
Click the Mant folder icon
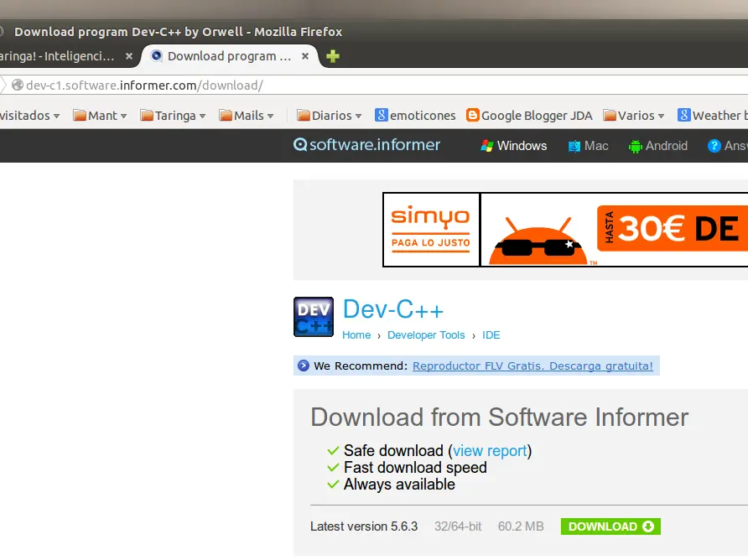click(80, 115)
